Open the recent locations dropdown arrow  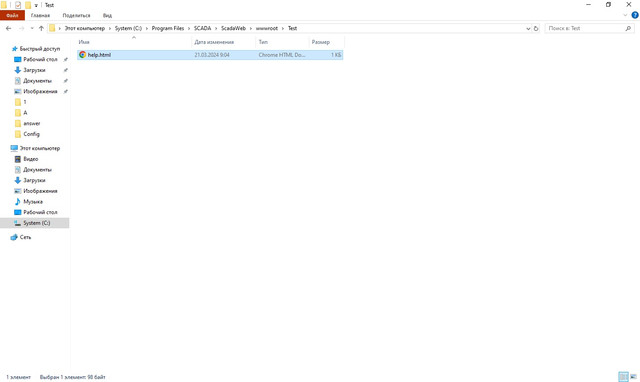pyautogui.click(x=32, y=29)
